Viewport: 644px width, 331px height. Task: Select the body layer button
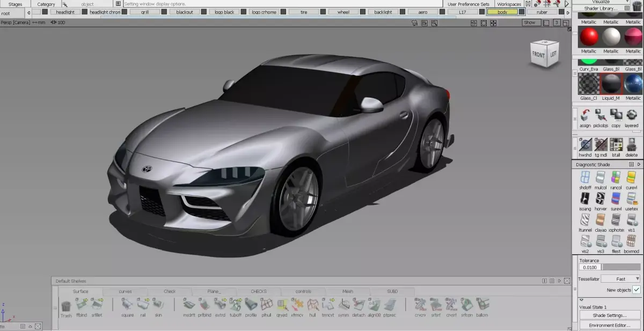(502, 12)
